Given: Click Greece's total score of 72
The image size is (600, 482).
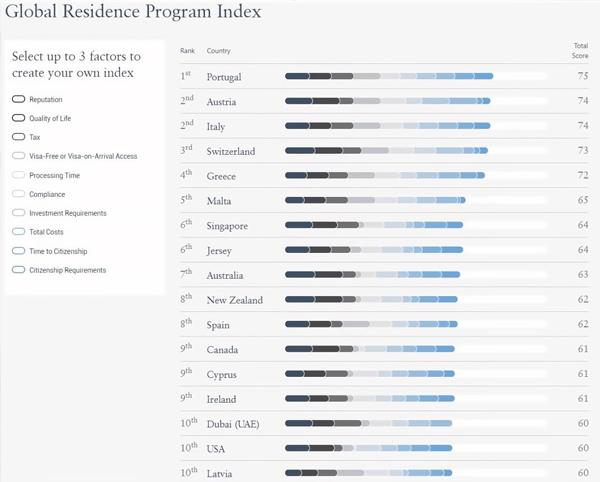Looking at the screenshot, I should tap(582, 175).
